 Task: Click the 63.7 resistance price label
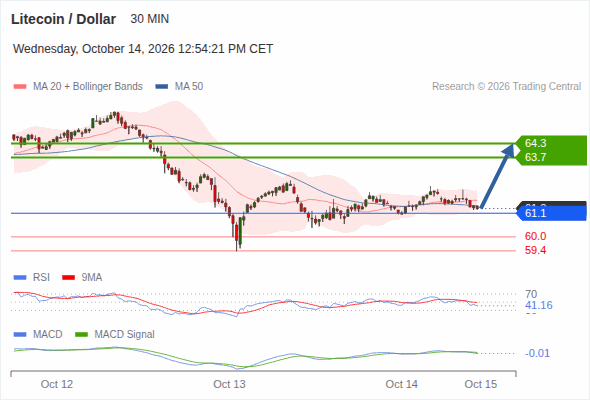click(535, 157)
